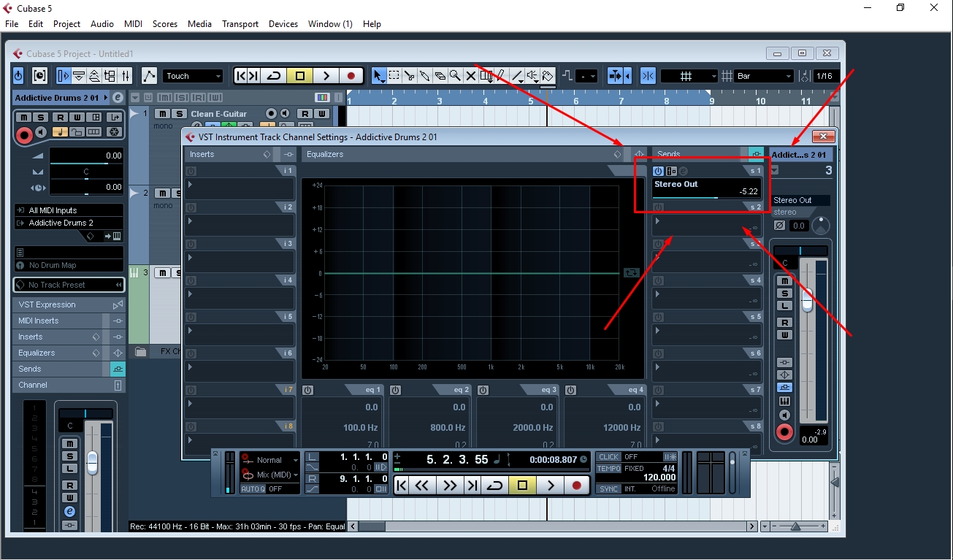Screen dimensions: 953x560
Task: Click the Addictive Drums 2 output field
Action: coord(69,223)
